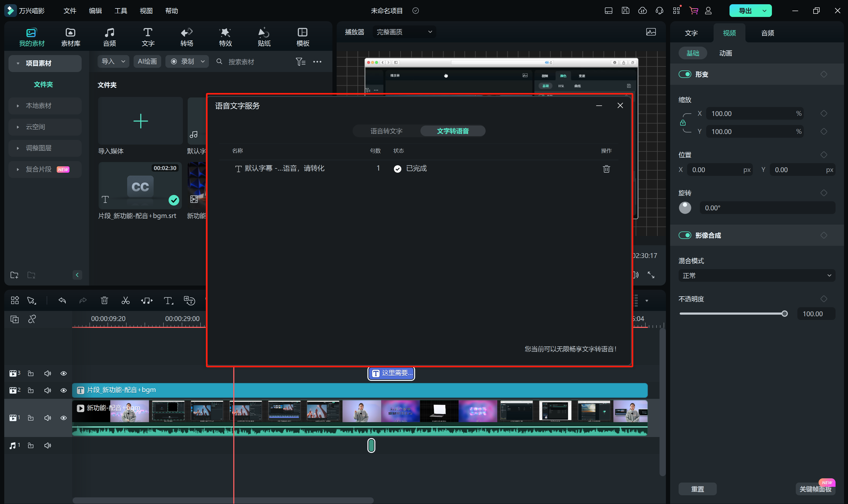Click the shopping cart icon in title bar

[693, 11]
